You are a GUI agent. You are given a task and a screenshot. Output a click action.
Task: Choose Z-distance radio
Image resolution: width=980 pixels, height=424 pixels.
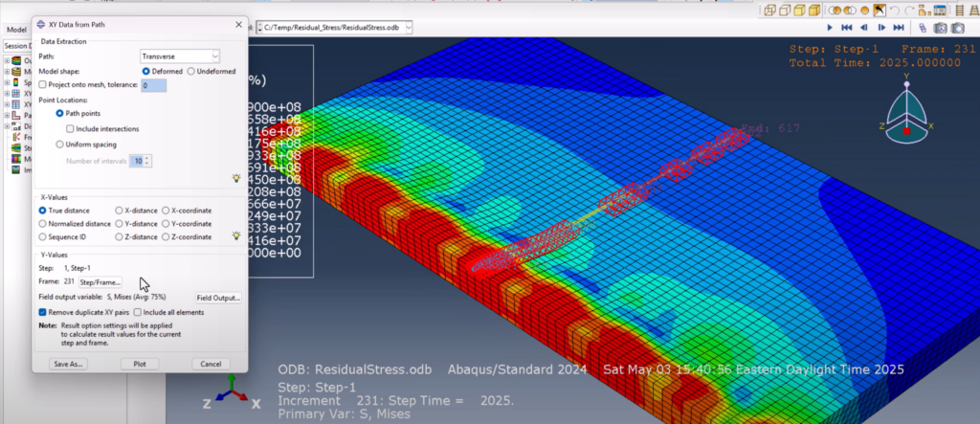point(119,237)
